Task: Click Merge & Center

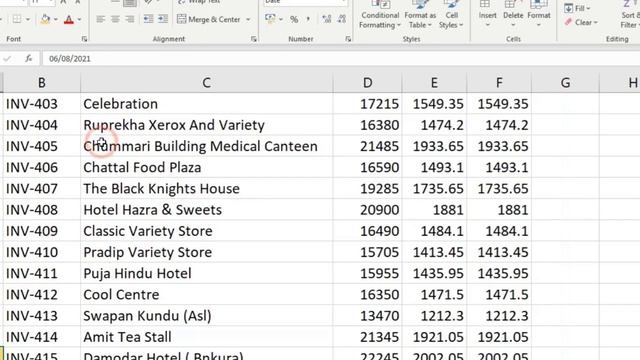Action: [209, 19]
